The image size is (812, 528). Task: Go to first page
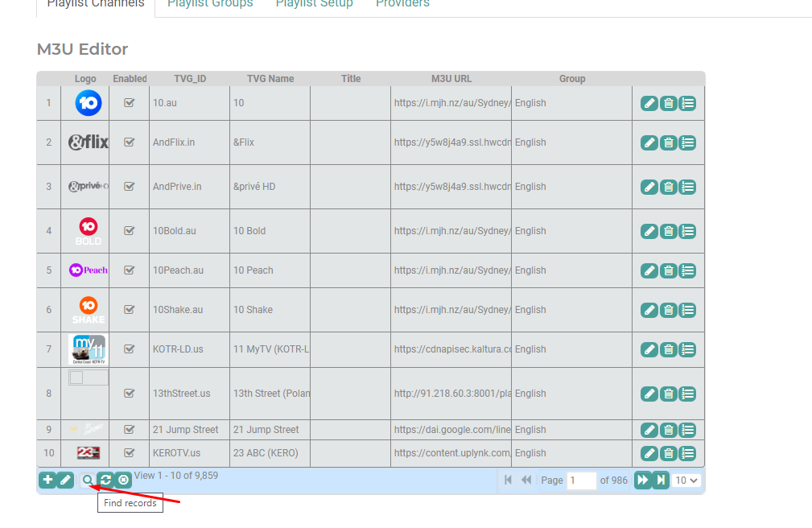(x=508, y=480)
